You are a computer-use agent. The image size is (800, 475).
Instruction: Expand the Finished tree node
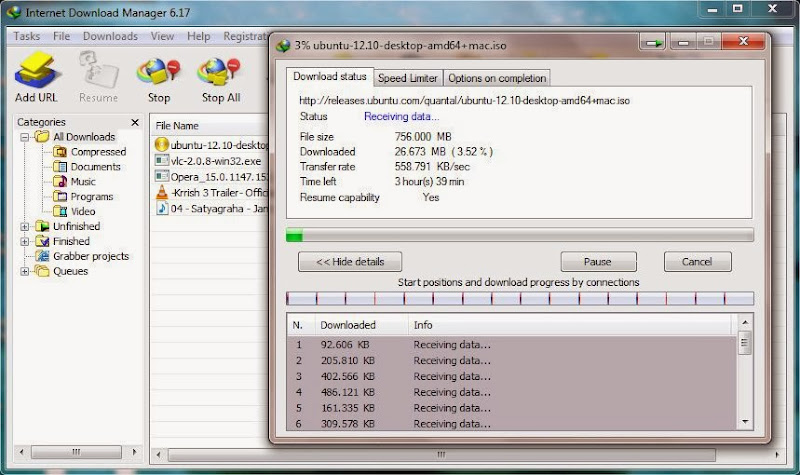tap(24, 241)
